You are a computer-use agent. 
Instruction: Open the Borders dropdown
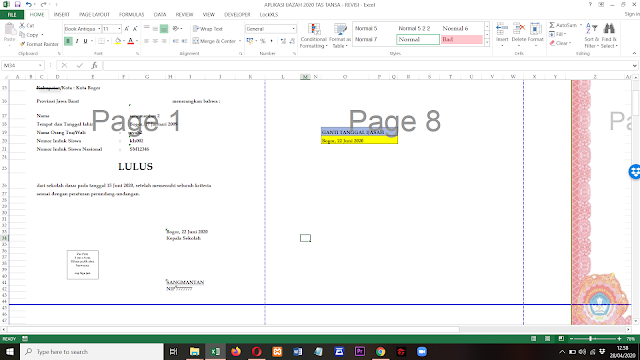click(108, 41)
